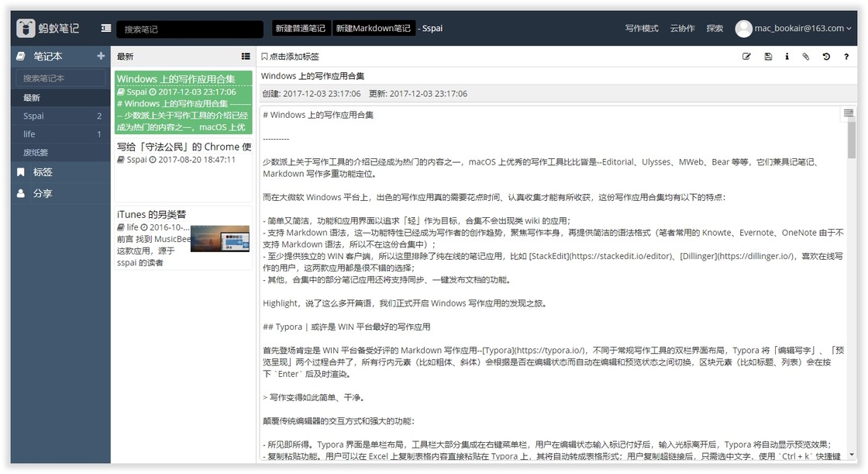Click the count 1 next to life notebook
The width and height of the screenshot is (868, 474).
(99, 134)
